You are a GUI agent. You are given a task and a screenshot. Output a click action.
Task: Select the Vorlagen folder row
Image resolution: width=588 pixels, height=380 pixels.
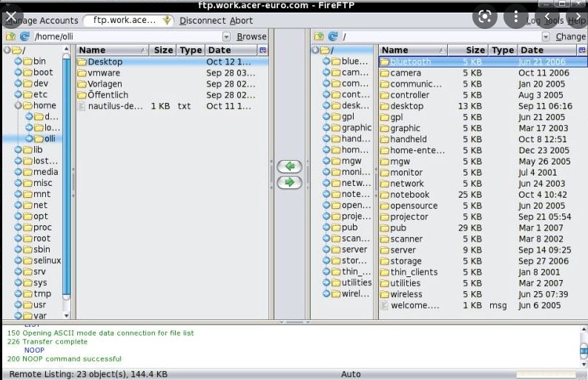(x=172, y=84)
